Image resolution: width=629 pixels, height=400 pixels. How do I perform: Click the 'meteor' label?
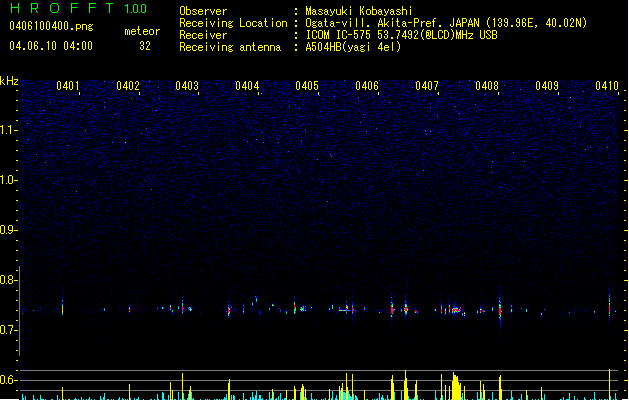click(x=142, y=31)
